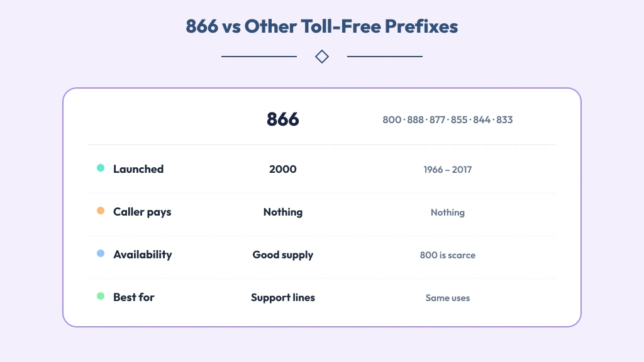Click the Good supply cell

coord(283,255)
